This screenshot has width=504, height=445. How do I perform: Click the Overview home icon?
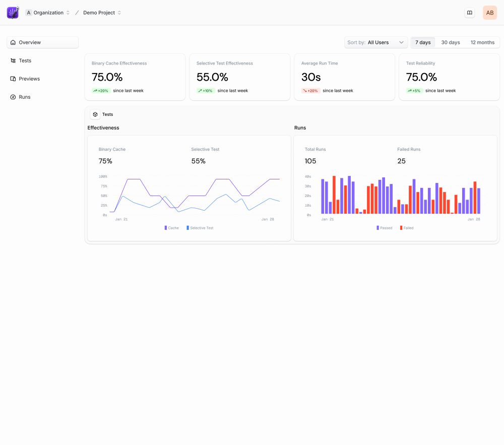(13, 42)
